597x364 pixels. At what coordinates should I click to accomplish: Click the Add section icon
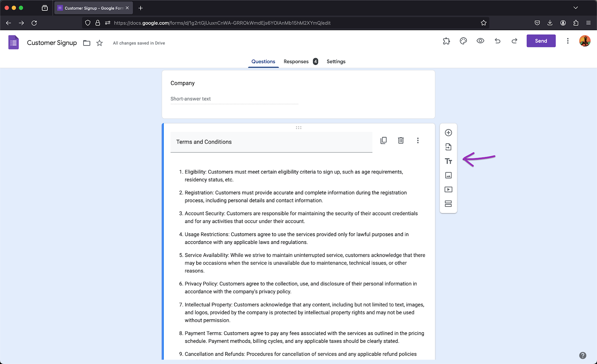[448, 204]
